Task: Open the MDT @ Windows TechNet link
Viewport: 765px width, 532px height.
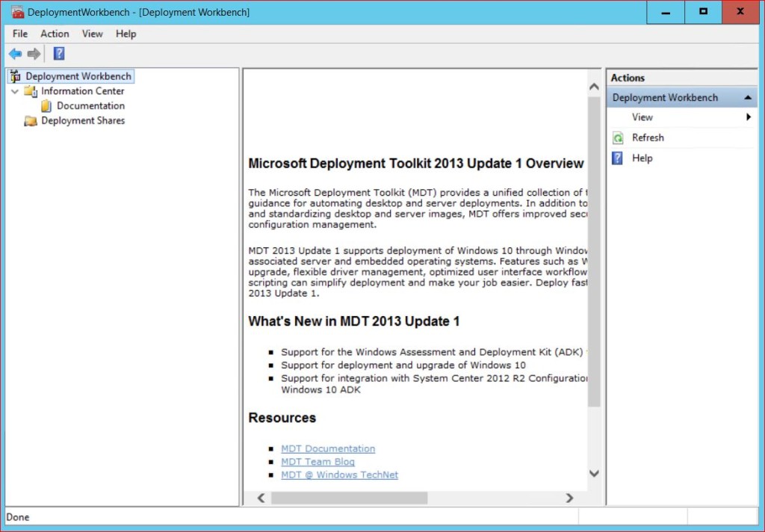Action: click(339, 475)
